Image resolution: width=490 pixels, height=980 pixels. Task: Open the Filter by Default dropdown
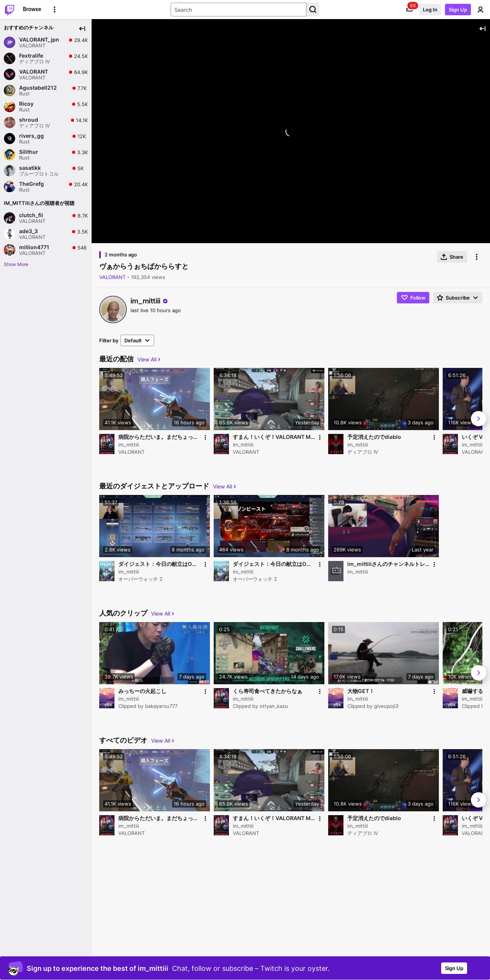tap(137, 340)
